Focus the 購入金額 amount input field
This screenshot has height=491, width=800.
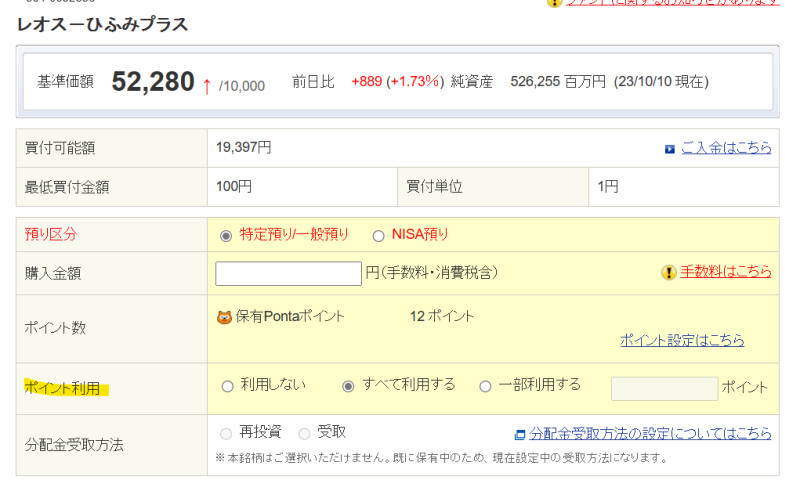point(288,273)
